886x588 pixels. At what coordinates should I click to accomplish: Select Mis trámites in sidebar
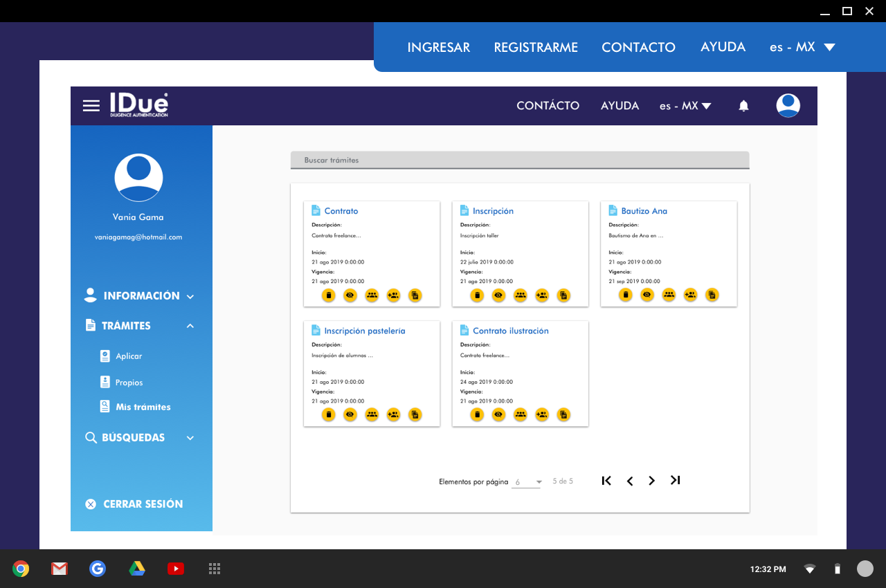click(x=143, y=407)
